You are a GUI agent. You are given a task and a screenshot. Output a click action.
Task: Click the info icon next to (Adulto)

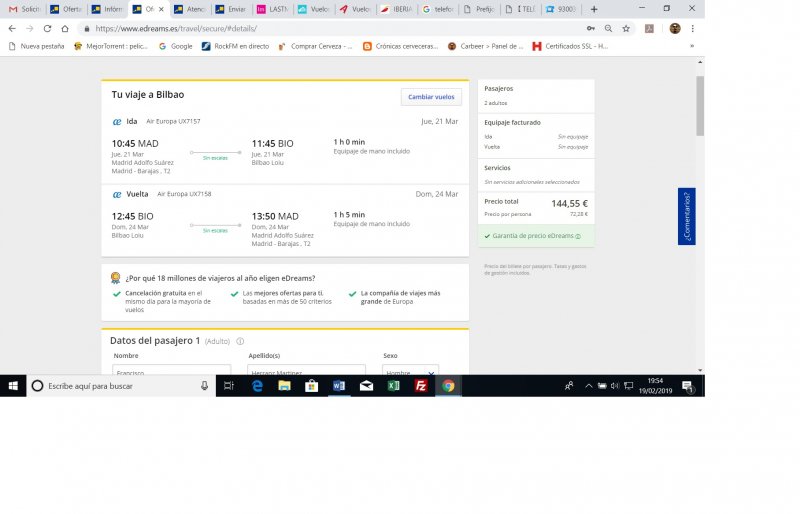coord(240,341)
